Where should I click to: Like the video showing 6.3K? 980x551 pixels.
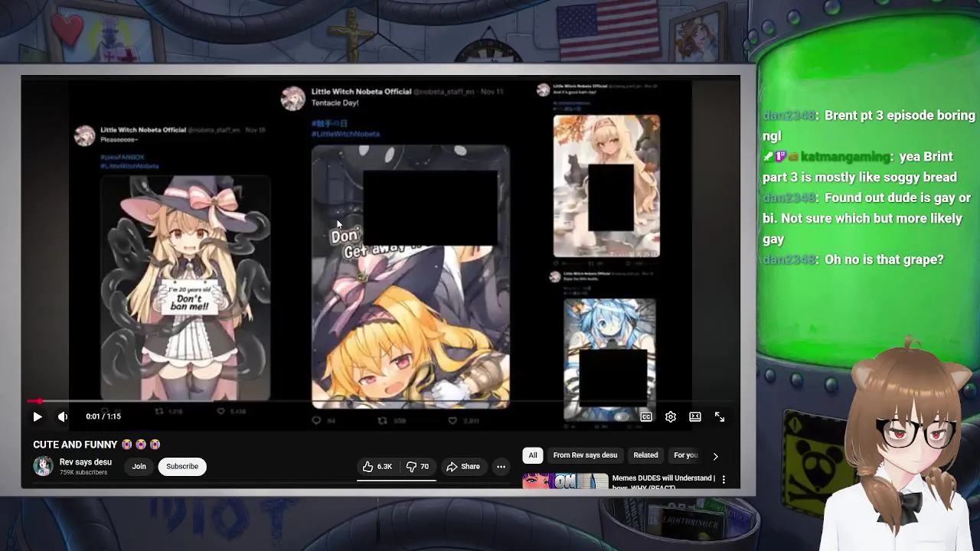pyautogui.click(x=377, y=467)
